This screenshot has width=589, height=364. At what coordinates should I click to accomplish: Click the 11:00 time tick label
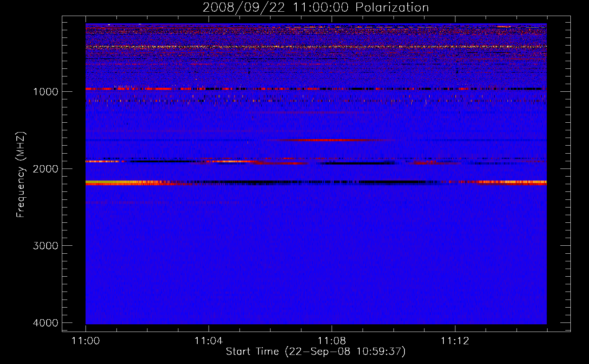click(x=86, y=341)
